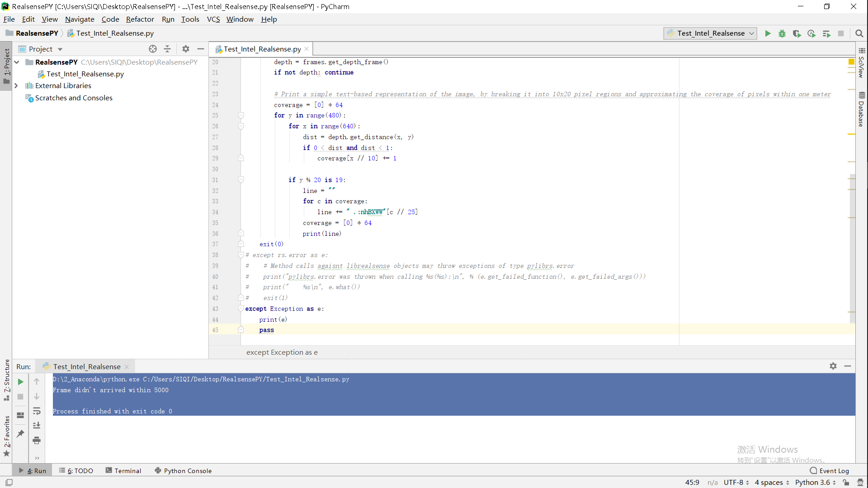Click the print output icon in the Run panel
868x488 pixels.
(37, 440)
